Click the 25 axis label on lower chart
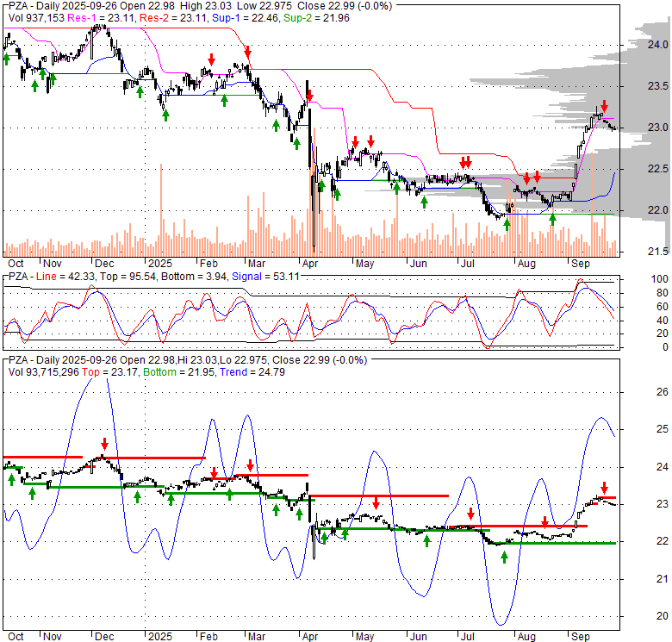672x642 pixels. 663,429
